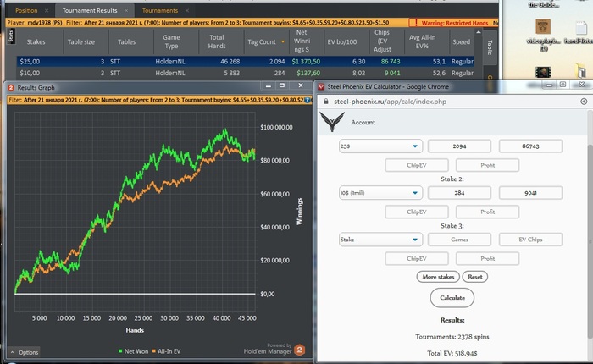Viewport: 593px width, 364px height.
Task: Sort by Stakes column header
Action: 36,42
